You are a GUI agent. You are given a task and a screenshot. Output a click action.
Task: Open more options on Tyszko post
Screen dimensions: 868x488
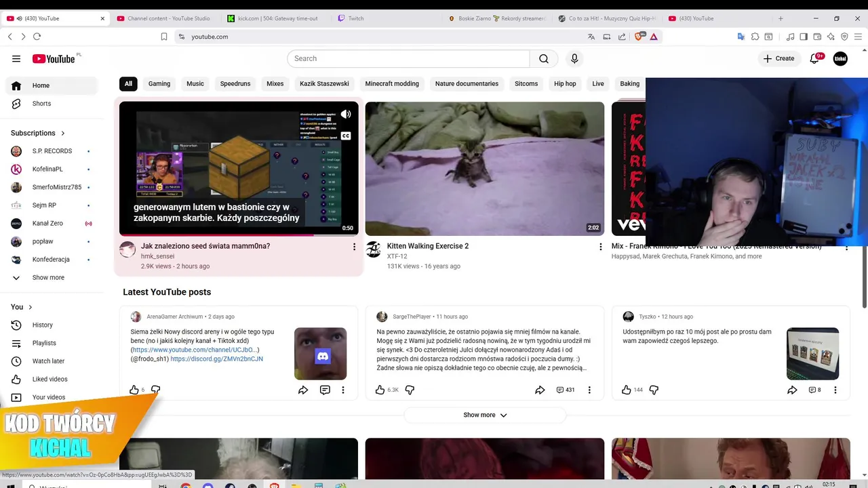(x=835, y=390)
